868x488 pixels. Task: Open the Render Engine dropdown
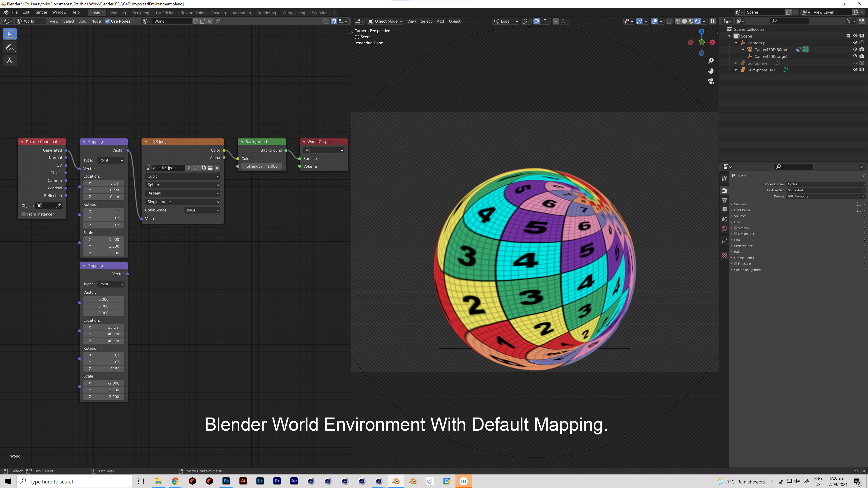[826, 184]
